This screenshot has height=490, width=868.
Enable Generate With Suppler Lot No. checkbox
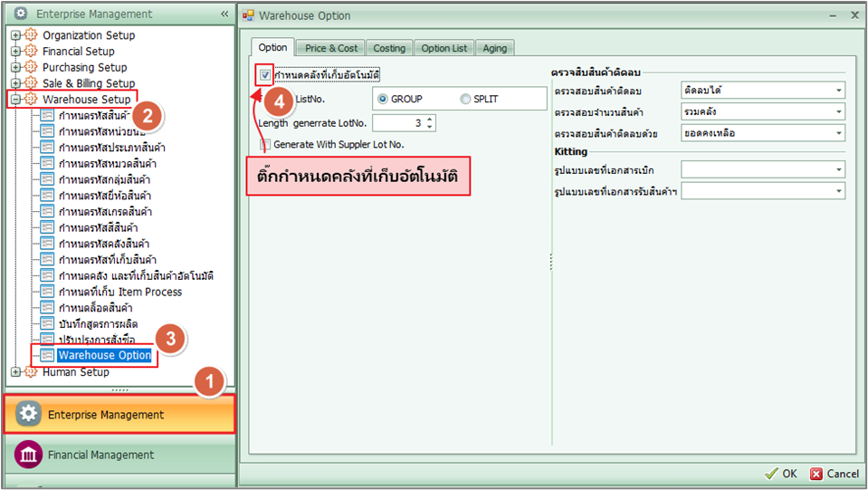[x=264, y=144]
